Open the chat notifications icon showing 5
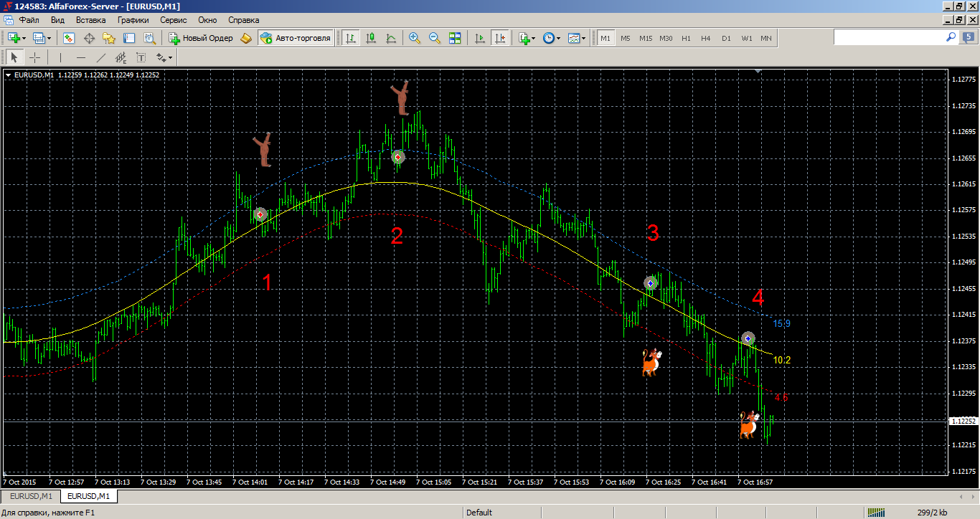Screen dimensions: 980x519 point(968,37)
